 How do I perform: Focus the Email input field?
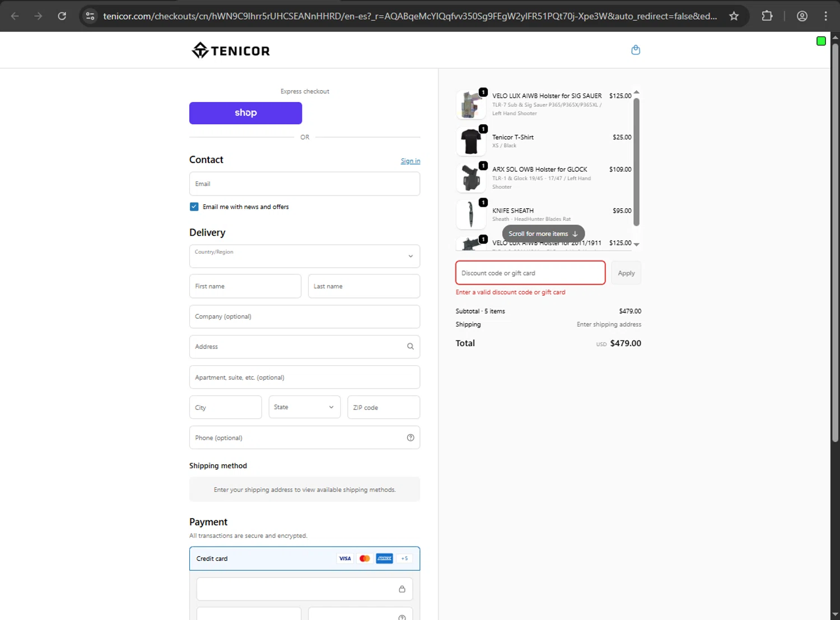pyautogui.click(x=305, y=184)
